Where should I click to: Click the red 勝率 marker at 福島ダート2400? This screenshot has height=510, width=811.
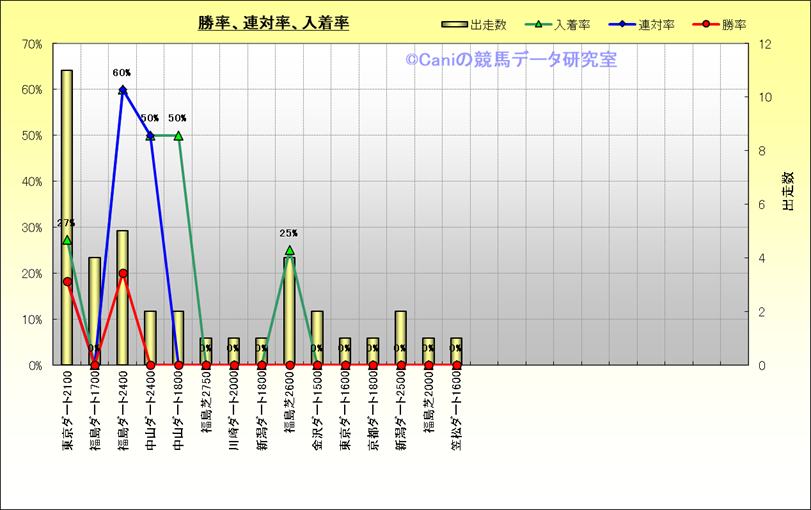coord(122,273)
